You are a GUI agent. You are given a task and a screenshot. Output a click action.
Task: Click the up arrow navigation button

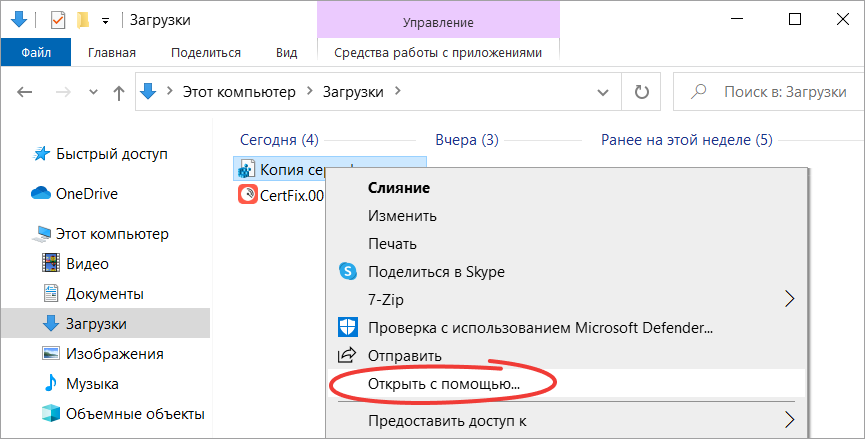pyautogui.click(x=119, y=92)
